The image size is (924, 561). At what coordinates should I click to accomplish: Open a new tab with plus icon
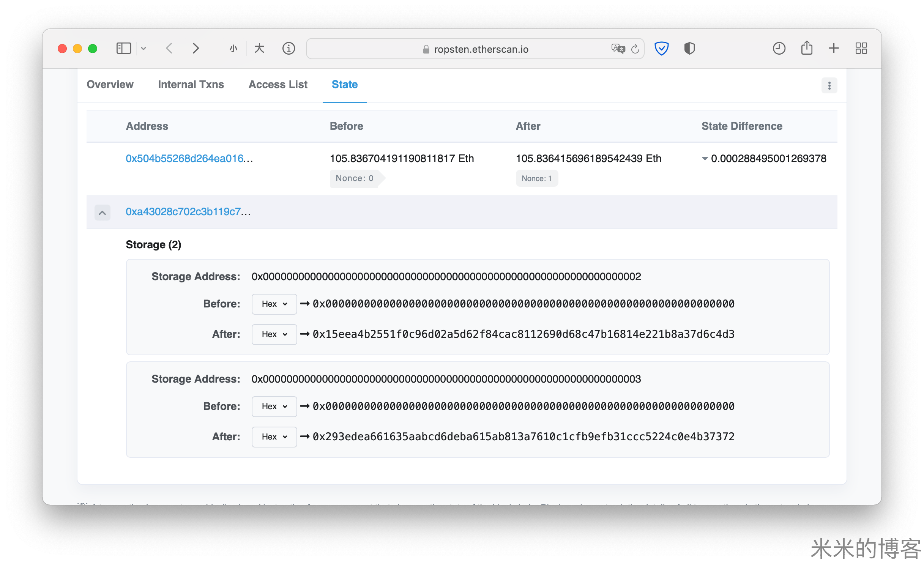coord(834,49)
